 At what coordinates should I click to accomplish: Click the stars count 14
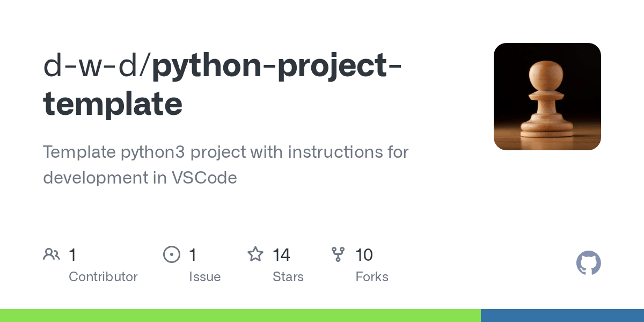pyautogui.click(x=281, y=255)
